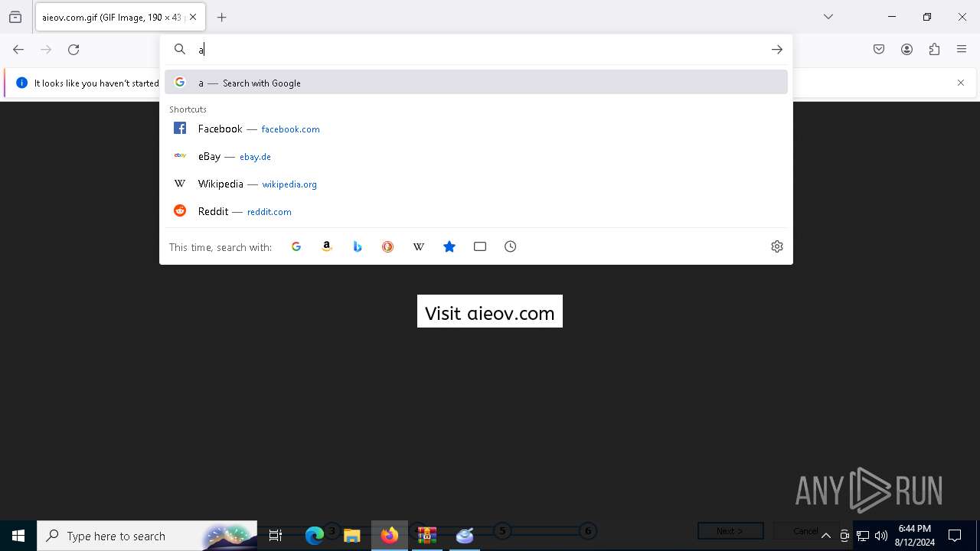This screenshot has width=980, height=551.
Task: Select 'a — Search with Google' suggestion
Action: (476, 83)
